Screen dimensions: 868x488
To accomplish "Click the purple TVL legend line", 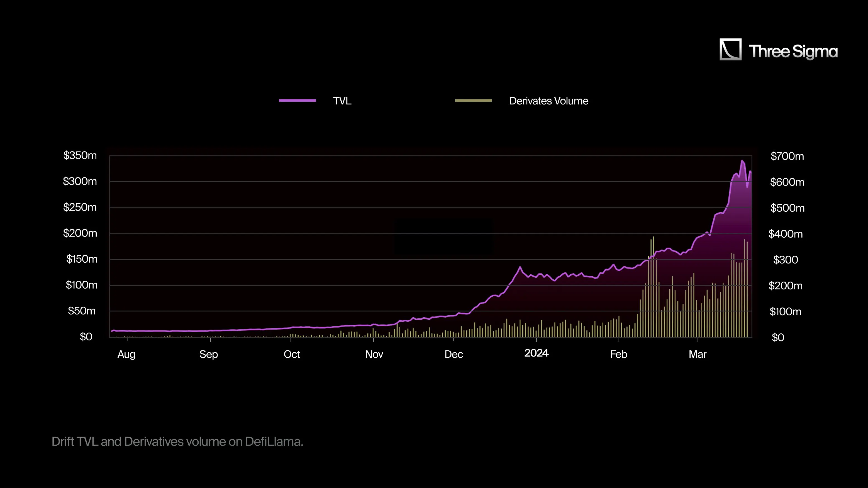I will pyautogui.click(x=298, y=101).
